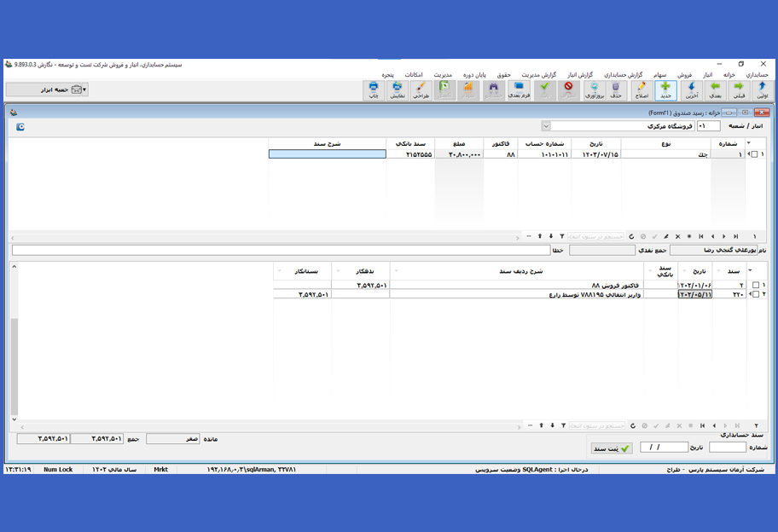Image resolution: width=778 pixels, height=532 pixels.
Task: Click amount cell ۲۰,۸۰۰,۰۰۰ in upper grid
Action: pyautogui.click(x=459, y=154)
